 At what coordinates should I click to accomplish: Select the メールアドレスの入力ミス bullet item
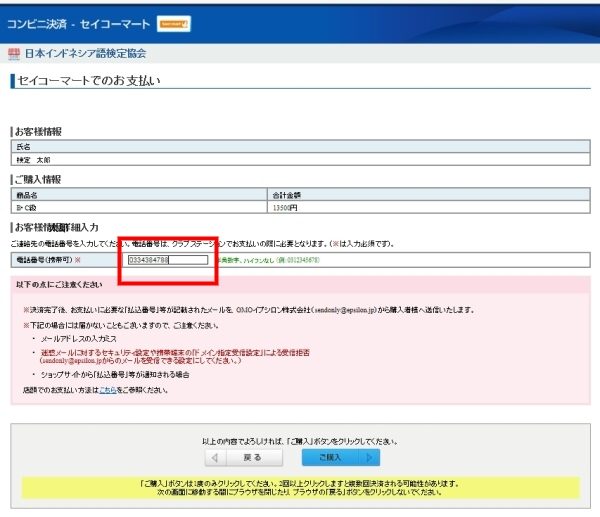pyautogui.click(x=78, y=339)
